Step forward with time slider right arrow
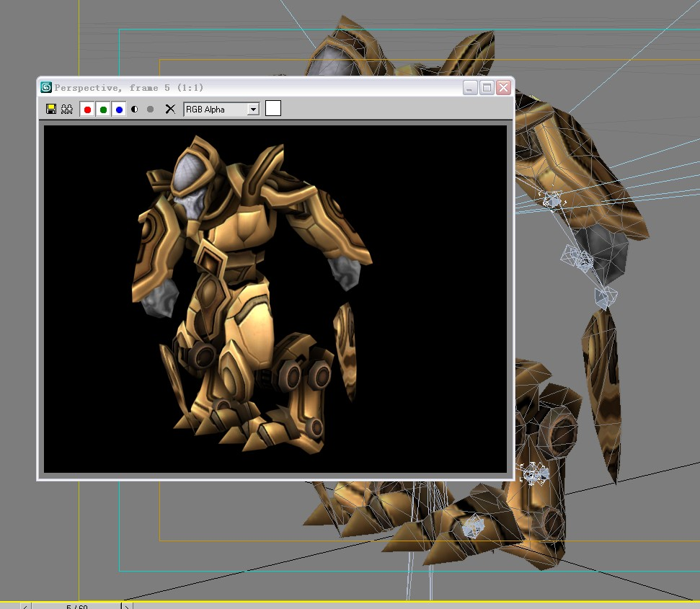The width and height of the screenshot is (700, 609). [x=128, y=606]
